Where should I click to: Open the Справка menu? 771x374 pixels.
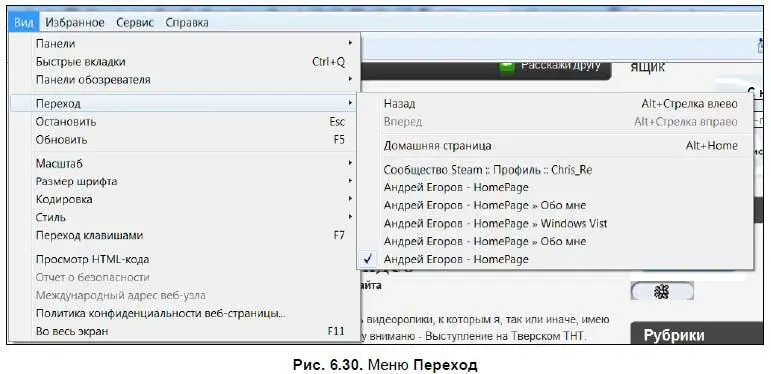click(187, 23)
